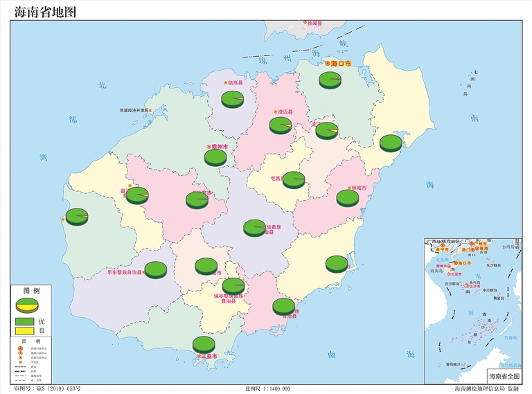Click the yellow 良 legend swatch
The width and height of the screenshot is (532, 394).
26,332
